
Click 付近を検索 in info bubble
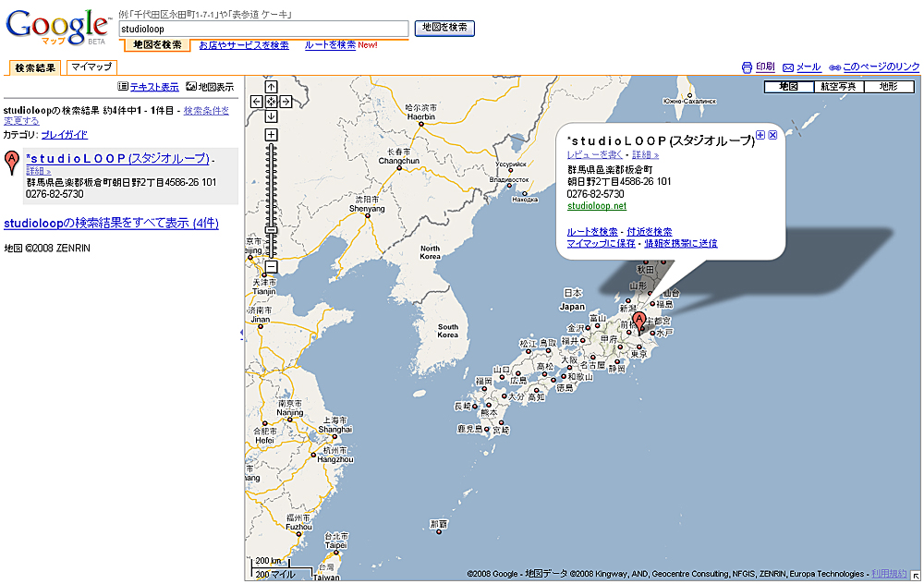(650, 232)
